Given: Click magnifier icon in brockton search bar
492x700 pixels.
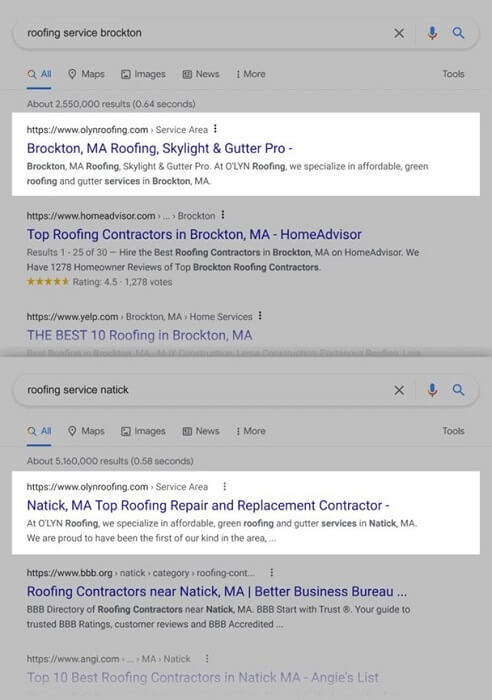Looking at the screenshot, I should (x=458, y=33).
